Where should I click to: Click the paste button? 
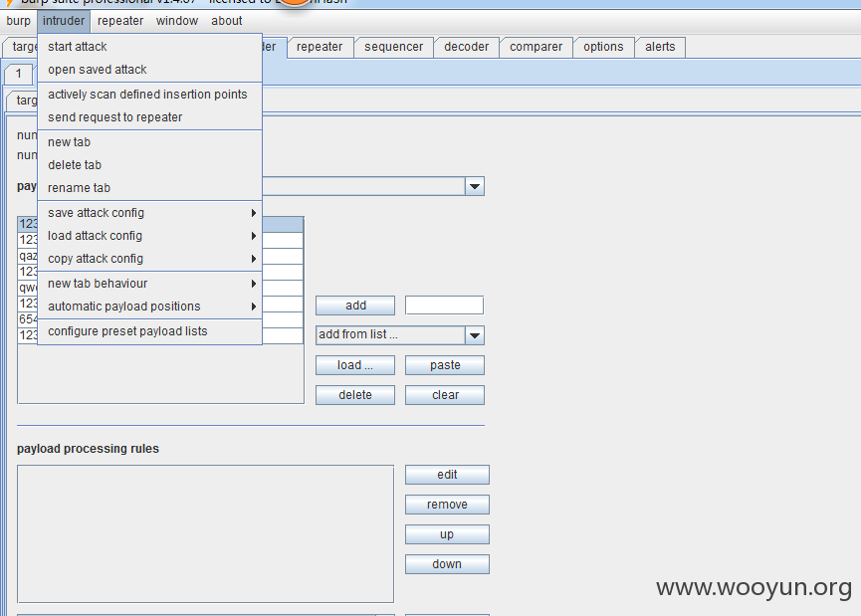point(445,365)
